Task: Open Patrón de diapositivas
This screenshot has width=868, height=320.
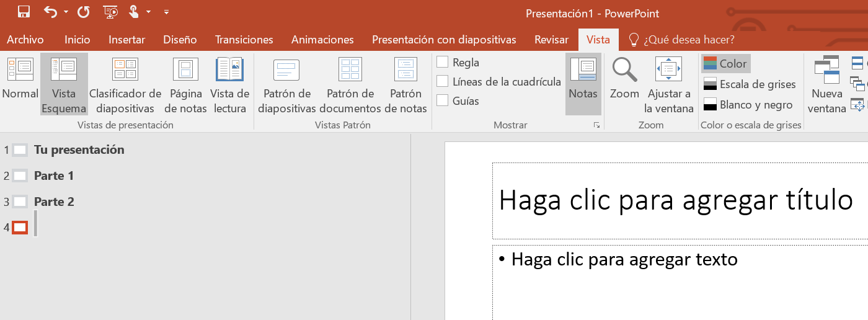Action: click(x=286, y=84)
